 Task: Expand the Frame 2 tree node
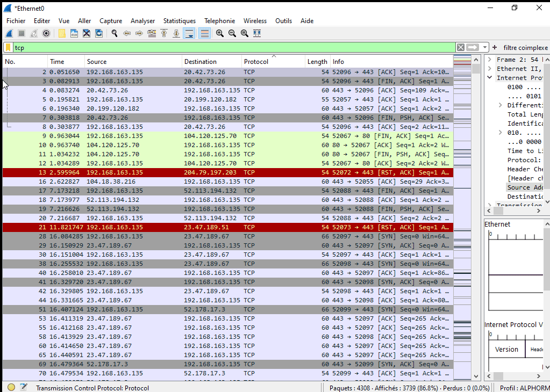tap(490, 60)
